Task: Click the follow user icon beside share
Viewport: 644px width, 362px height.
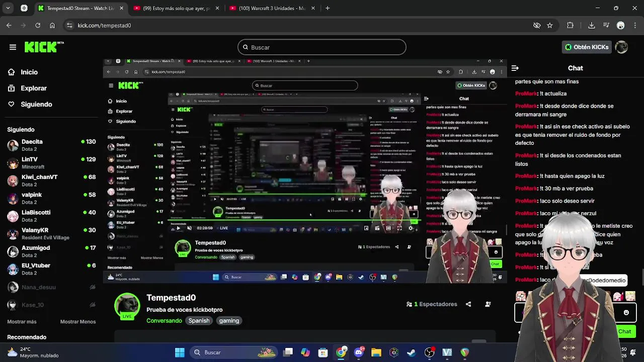Action: coord(488,304)
